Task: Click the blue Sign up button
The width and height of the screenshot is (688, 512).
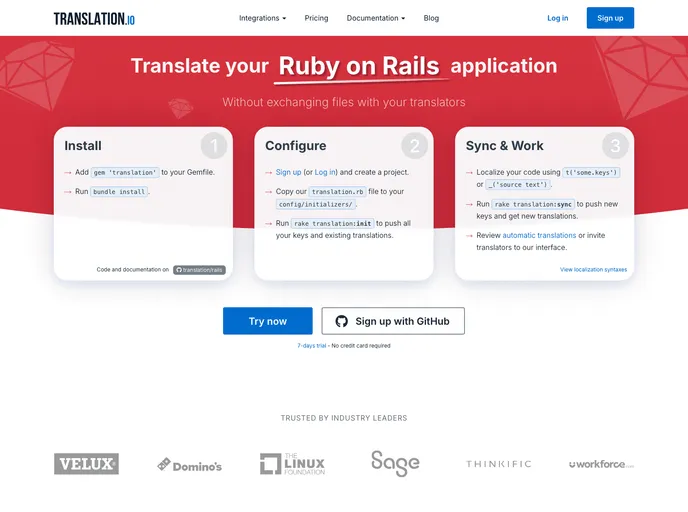Action: pos(610,18)
